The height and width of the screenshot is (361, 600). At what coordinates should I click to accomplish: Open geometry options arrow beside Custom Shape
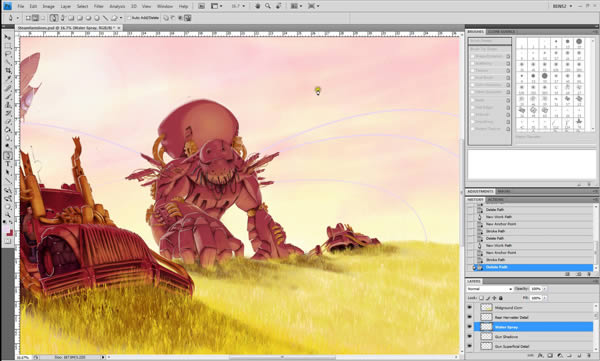tap(121, 18)
